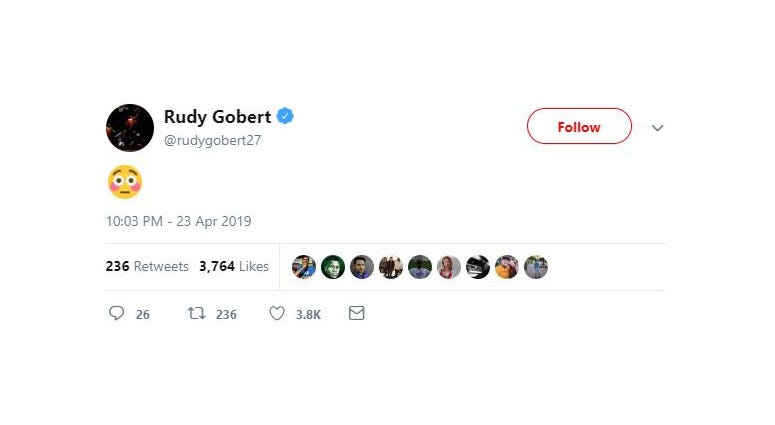Screen dimensions: 775x425
Task: Open Rudy Gobert's profile picture
Action: (130, 128)
